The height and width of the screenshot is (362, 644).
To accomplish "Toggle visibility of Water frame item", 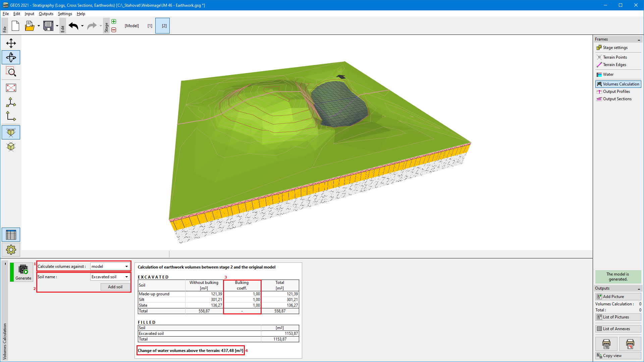I will 600,74.
